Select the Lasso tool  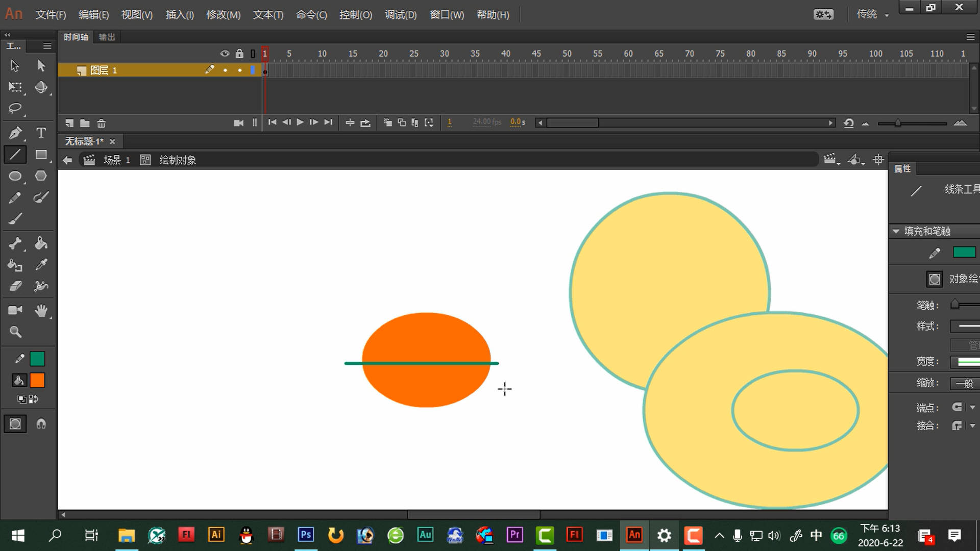(15, 109)
